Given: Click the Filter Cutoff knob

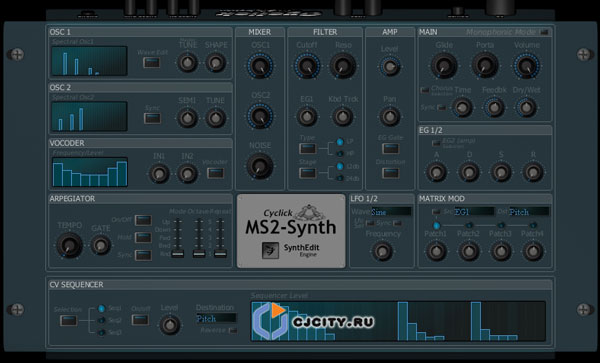Looking at the screenshot, I should (307, 66).
